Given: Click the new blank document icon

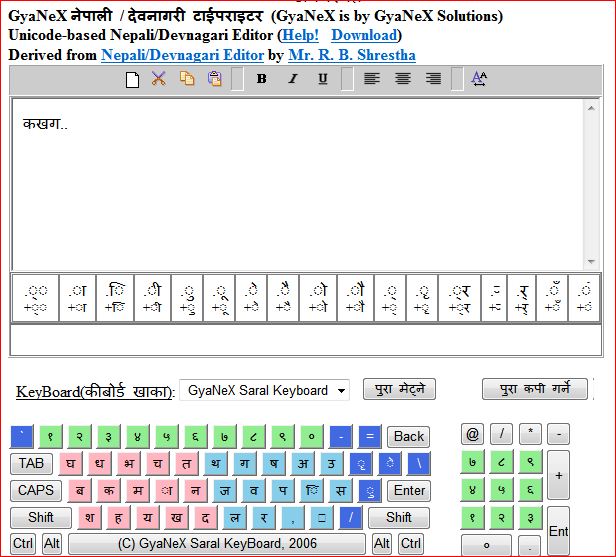Looking at the screenshot, I should coord(132,79).
